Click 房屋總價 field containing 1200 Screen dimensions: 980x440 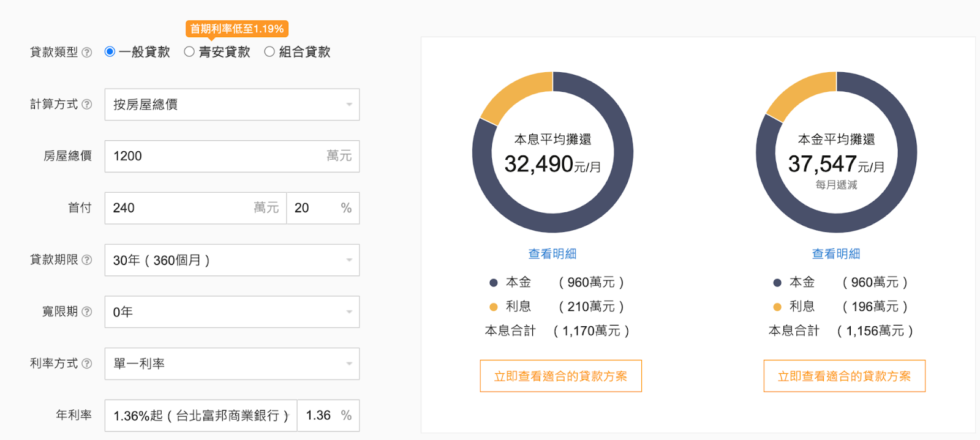point(232,156)
